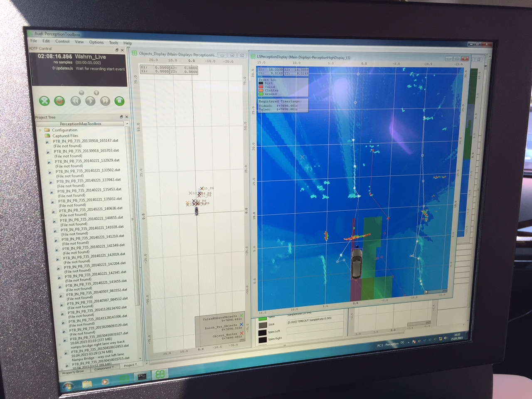Click the Clutter color swatch in Front LS legend
The height and width of the screenshot is (399, 532).
click(261, 90)
